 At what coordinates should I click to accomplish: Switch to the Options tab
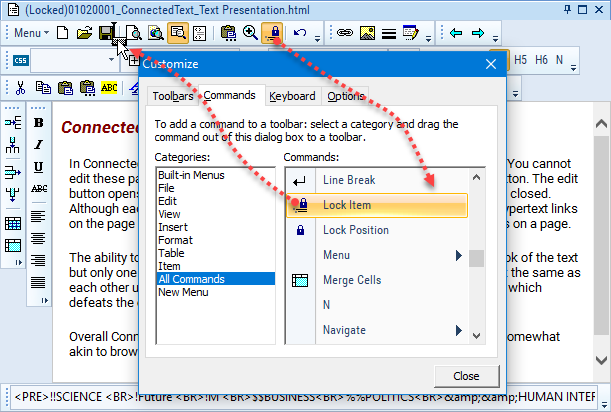coord(346,96)
